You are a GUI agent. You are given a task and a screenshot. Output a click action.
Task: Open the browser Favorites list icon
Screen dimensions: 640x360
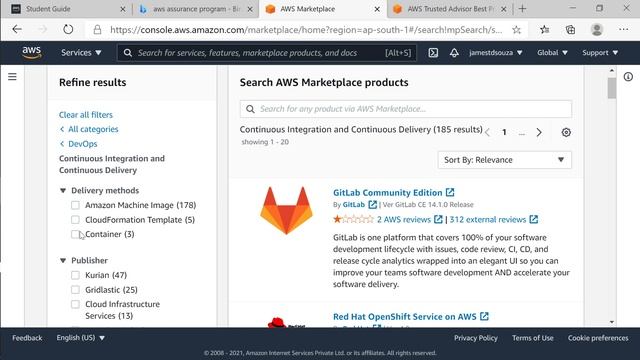point(544,29)
